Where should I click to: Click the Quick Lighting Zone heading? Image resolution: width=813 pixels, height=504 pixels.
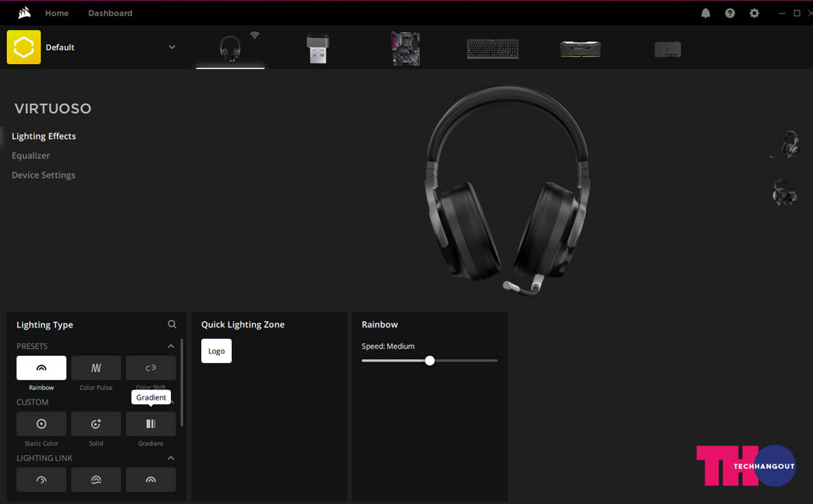click(x=243, y=324)
